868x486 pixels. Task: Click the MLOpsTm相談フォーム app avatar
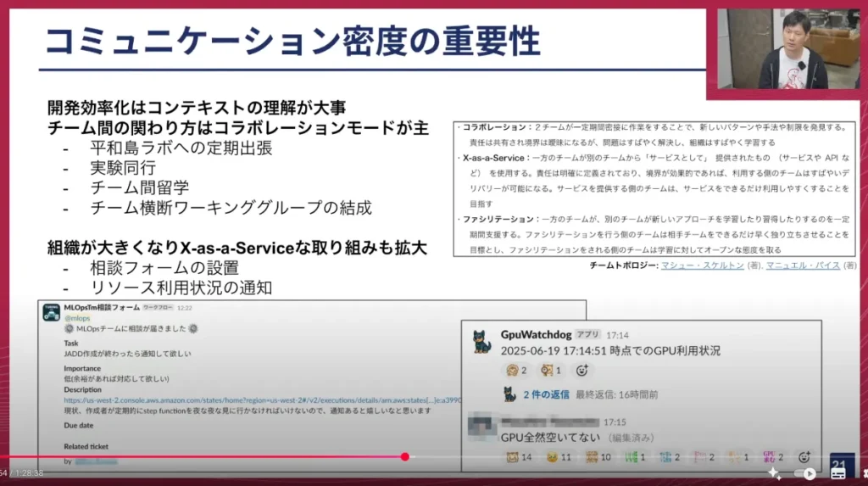[x=51, y=311]
